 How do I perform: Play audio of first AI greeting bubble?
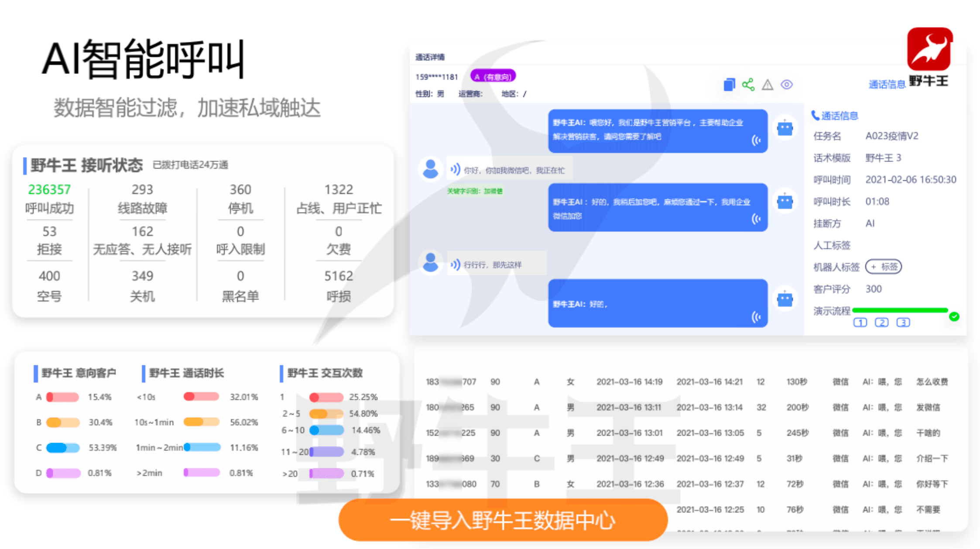(x=757, y=140)
